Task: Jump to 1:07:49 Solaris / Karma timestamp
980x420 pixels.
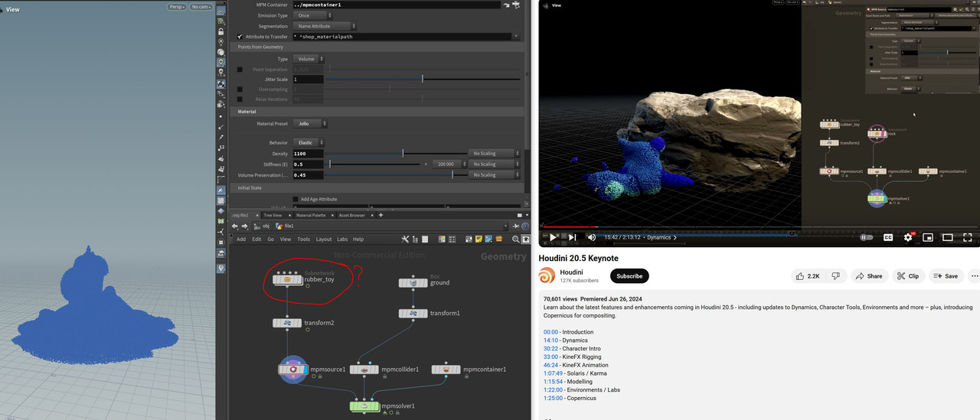Action: [554, 373]
